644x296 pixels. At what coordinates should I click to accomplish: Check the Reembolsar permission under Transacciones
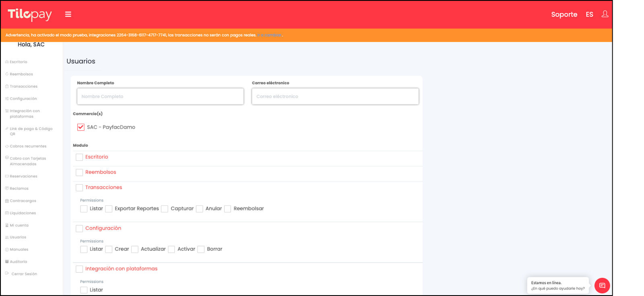click(227, 209)
